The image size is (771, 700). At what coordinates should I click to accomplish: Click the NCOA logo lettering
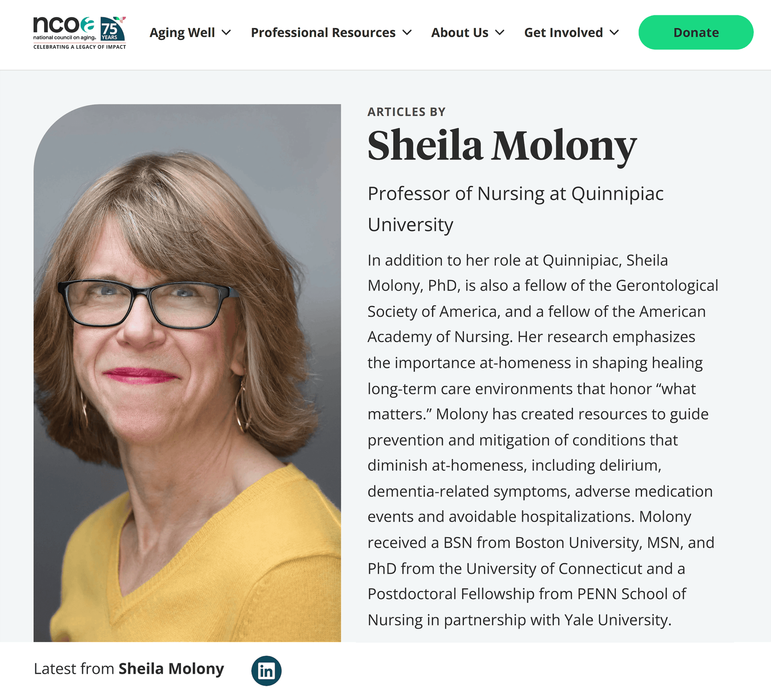(x=63, y=25)
